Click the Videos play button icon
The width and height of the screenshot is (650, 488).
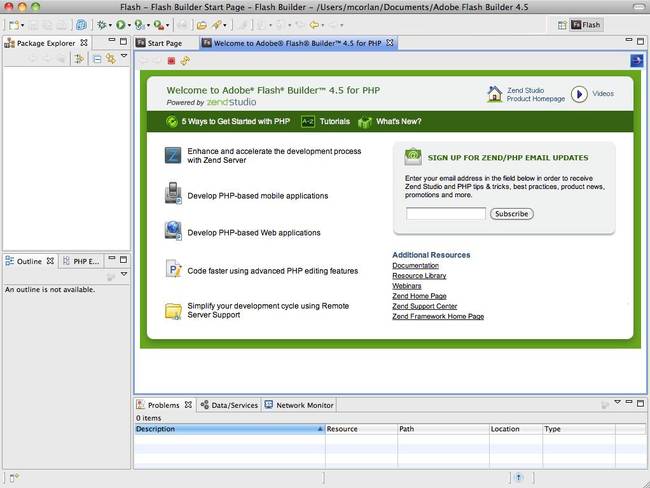[579, 94]
